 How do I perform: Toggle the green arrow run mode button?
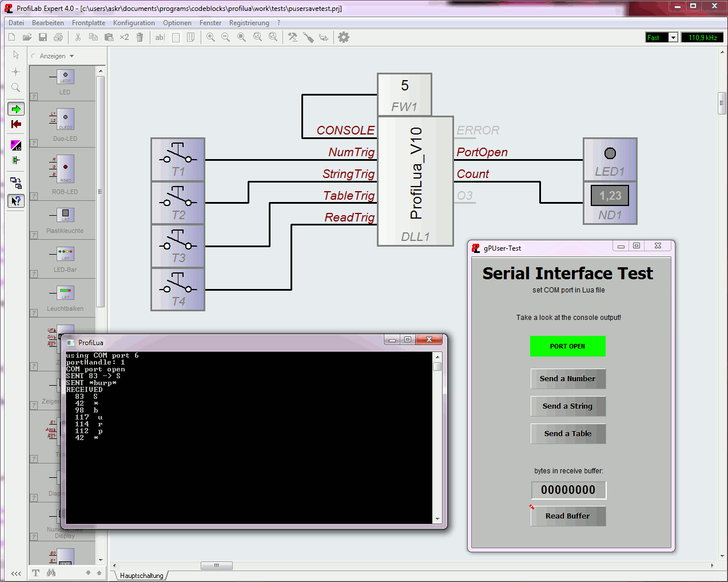[x=16, y=109]
